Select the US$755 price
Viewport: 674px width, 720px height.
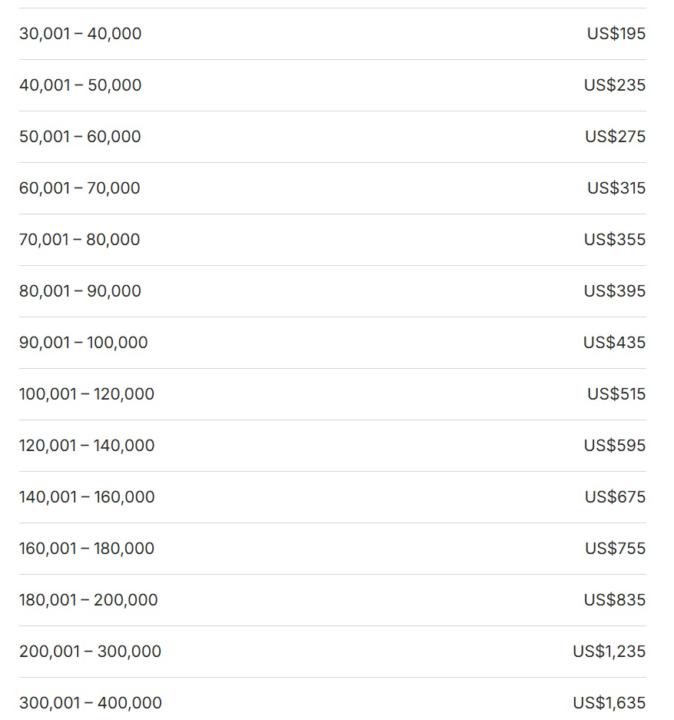[x=615, y=549]
